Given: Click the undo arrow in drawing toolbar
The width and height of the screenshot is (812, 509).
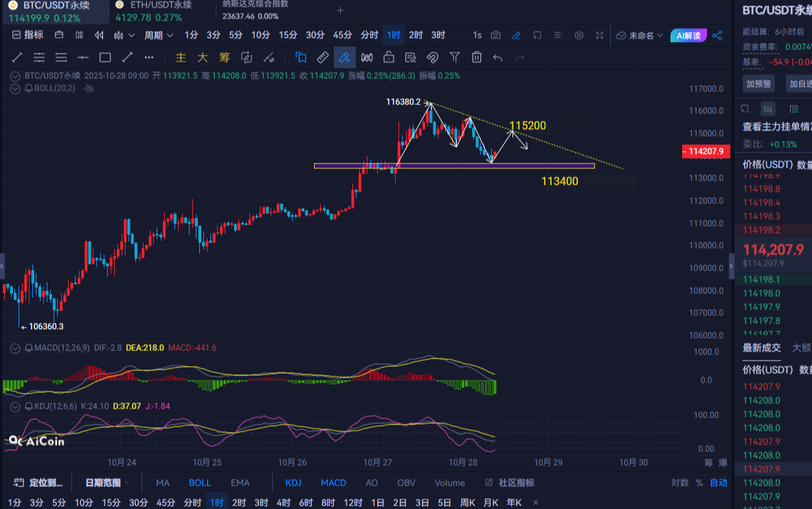Looking at the screenshot, I should pos(498,58).
